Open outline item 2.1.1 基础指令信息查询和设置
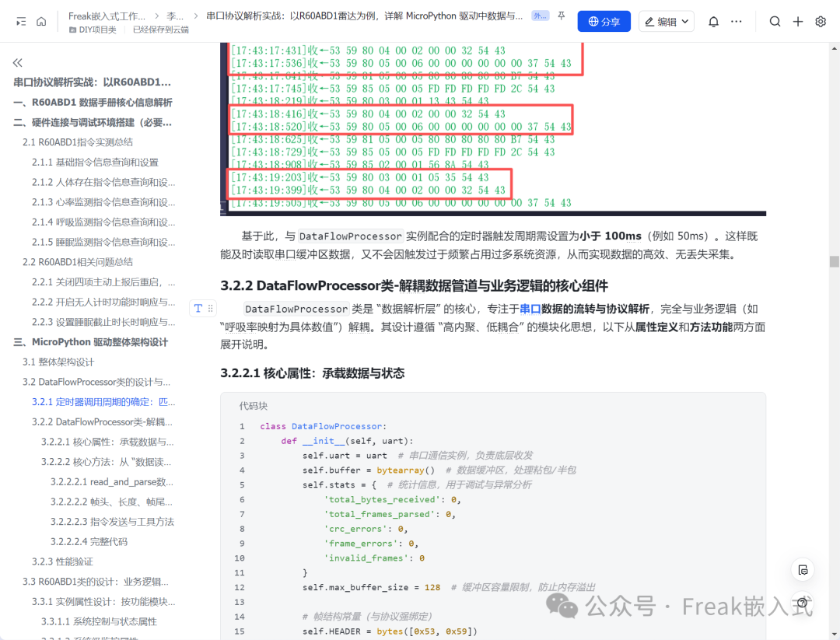The width and height of the screenshot is (840, 640). tap(95, 163)
